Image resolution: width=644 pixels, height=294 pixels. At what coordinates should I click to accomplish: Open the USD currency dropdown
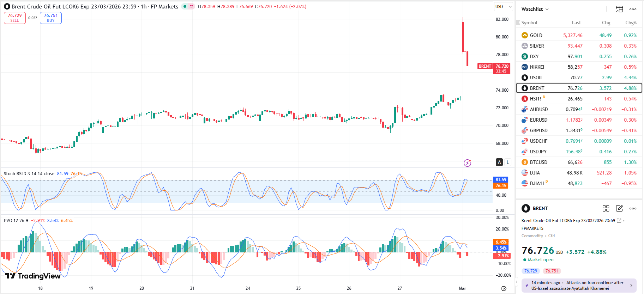point(503,7)
